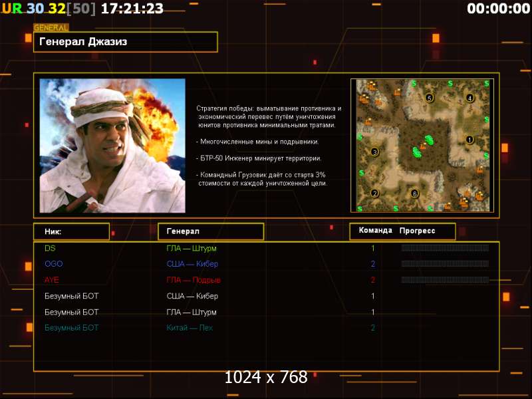Select start position marker 3 on the minimap
Viewport: 532px width, 399px height.
pyautogui.click(x=374, y=152)
